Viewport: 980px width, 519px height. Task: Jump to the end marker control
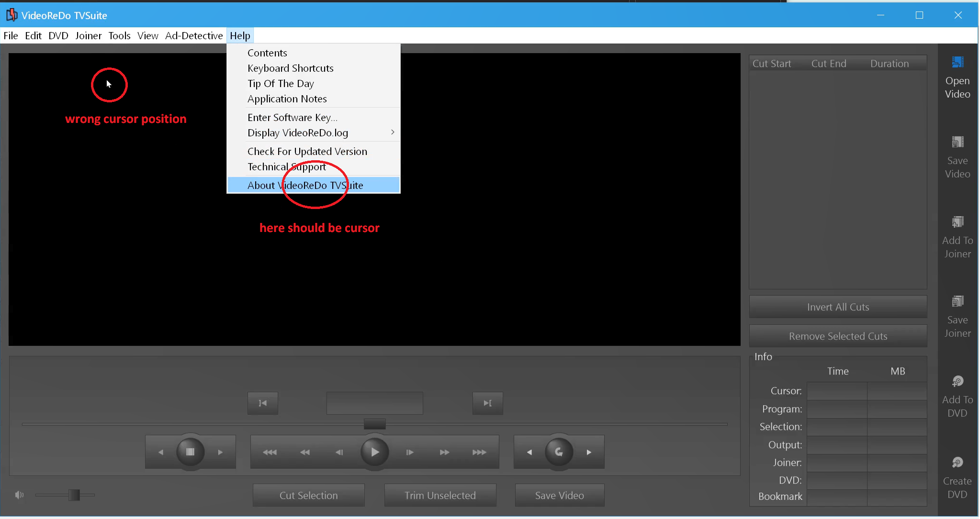487,403
